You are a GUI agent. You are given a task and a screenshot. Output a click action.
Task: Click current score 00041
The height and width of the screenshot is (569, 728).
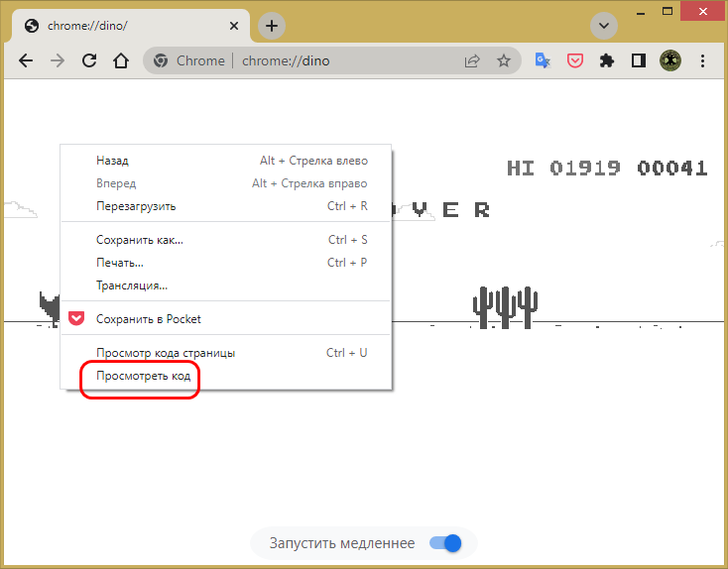click(x=672, y=168)
